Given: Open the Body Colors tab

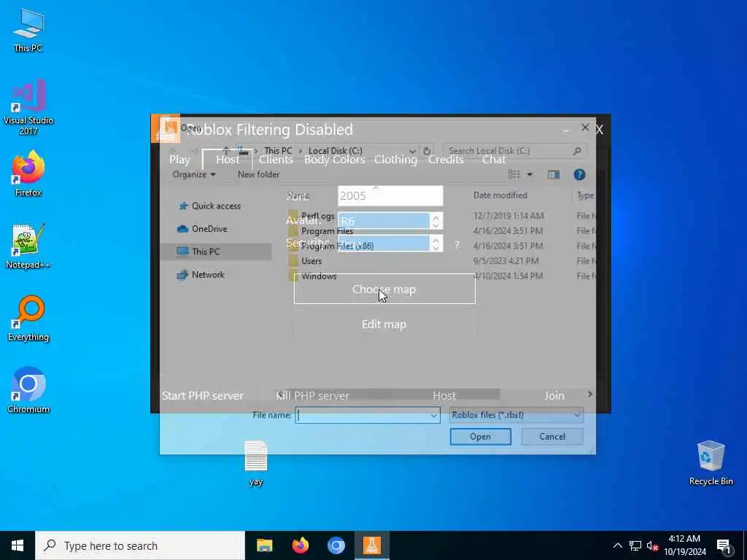Looking at the screenshot, I should point(334,160).
